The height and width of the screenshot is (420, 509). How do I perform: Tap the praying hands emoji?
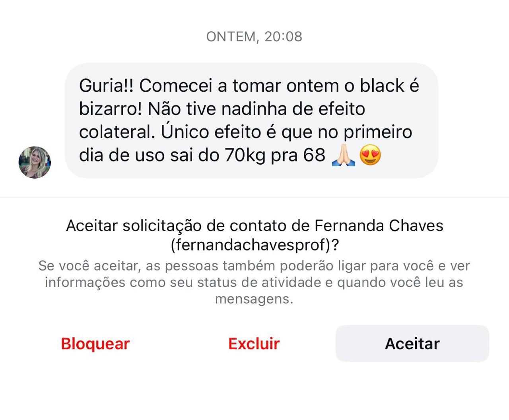pos(343,156)
